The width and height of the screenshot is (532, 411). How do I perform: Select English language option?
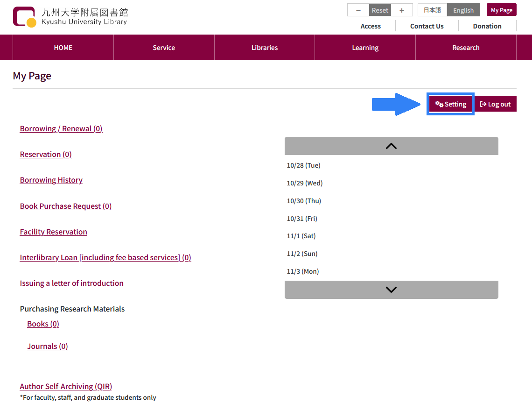click(463, 10)
